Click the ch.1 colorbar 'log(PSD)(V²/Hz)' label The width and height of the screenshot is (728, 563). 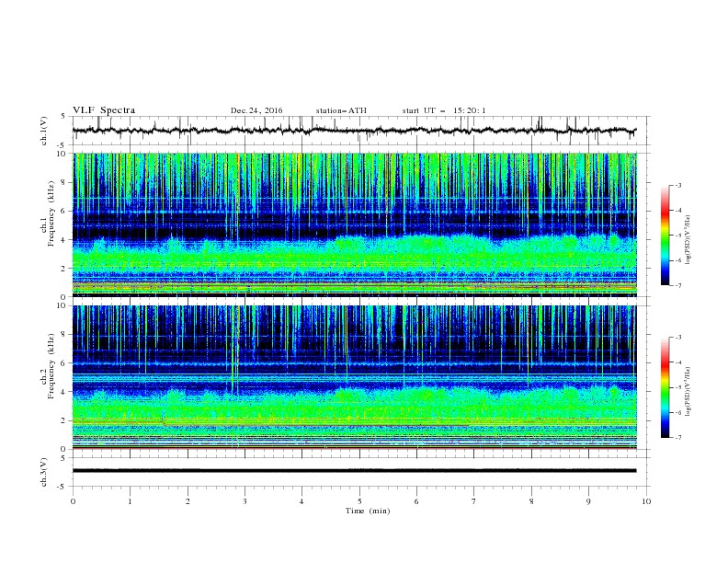click(x=688, y=240)
